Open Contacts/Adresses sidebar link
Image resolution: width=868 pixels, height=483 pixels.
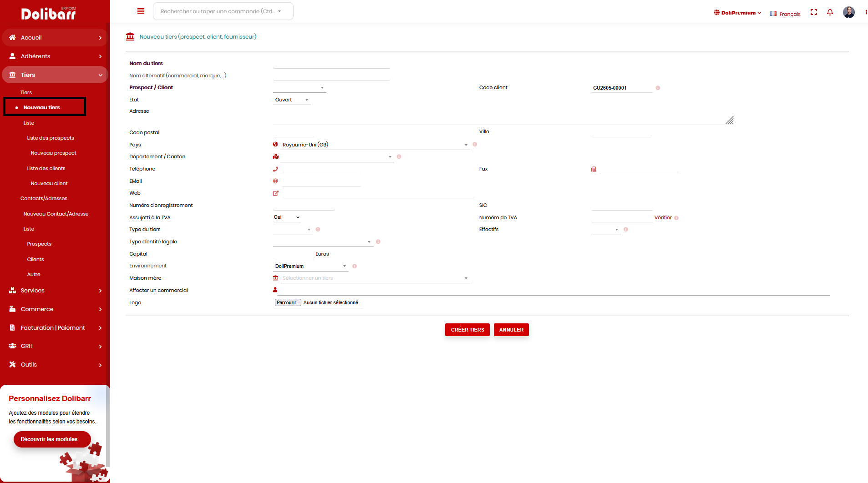click(x=44, y=198)
